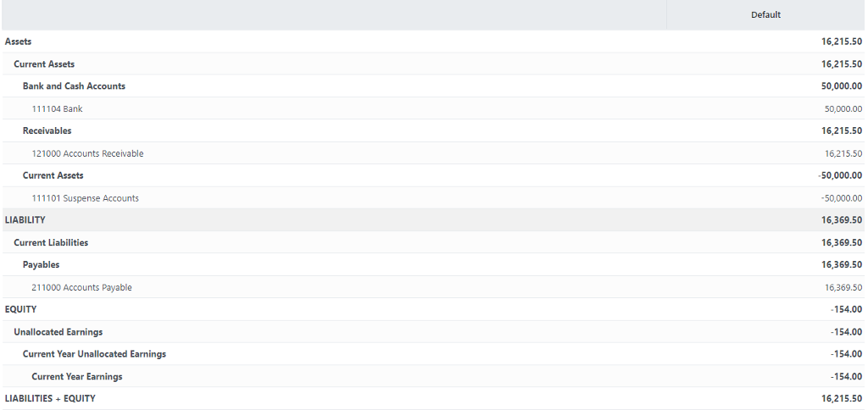The width and height of the screenshot is (868, 410).
Task: Click the -154.00 amount for Current Year Earnings
Action: (x=847, y=377)
